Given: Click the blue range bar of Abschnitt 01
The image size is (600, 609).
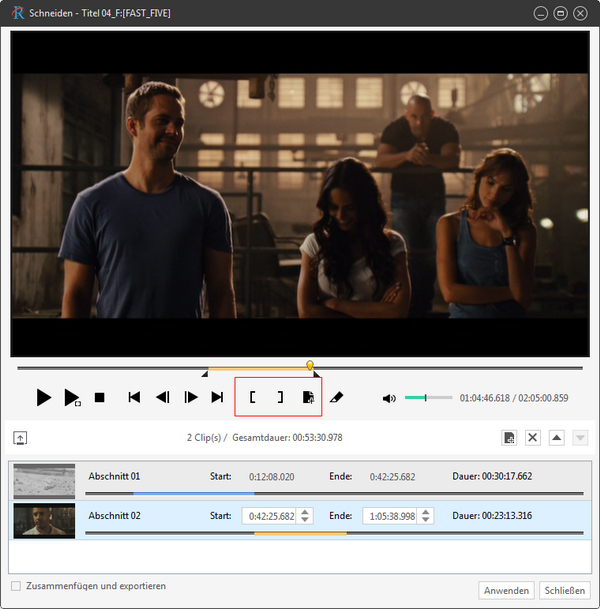Looking at the screenshot, I should (x=194, y=493).
